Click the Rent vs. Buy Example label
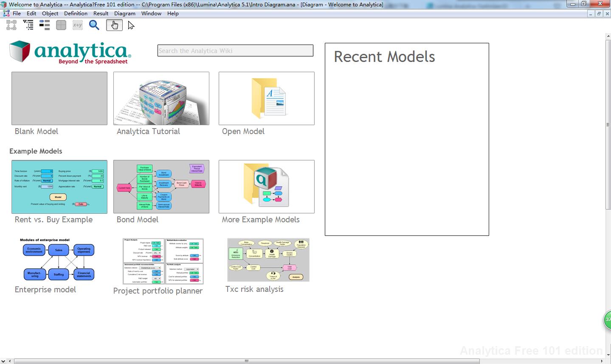 (x=53, y=220)
